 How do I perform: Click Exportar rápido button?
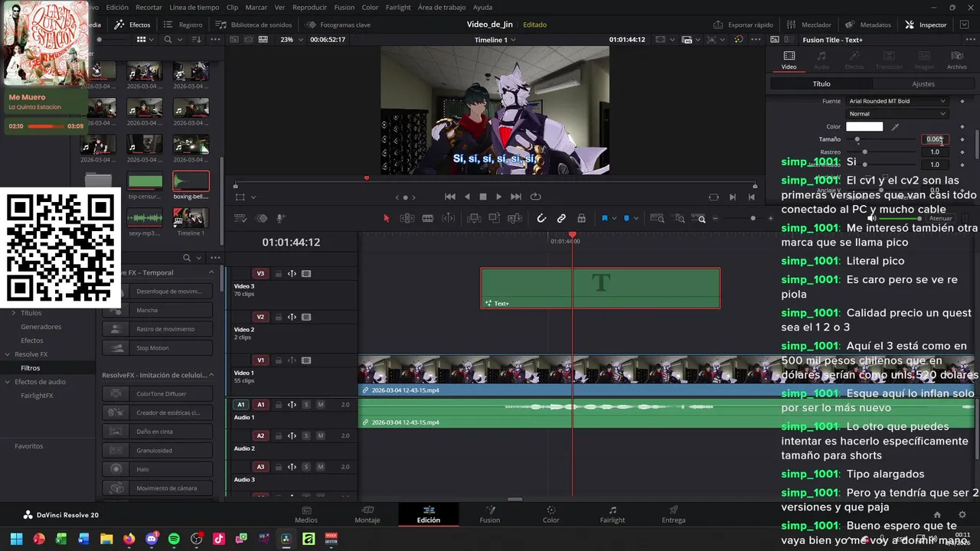pyautogui.click(x=743, y=24)
